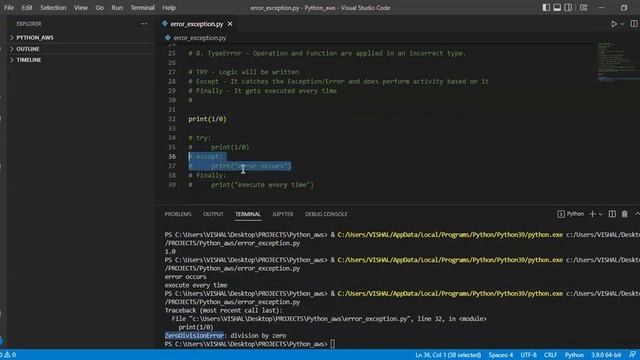The height and width of the screenshot is (360, 640).
Task: Split the editor to the right
Action: pos(634,24)
